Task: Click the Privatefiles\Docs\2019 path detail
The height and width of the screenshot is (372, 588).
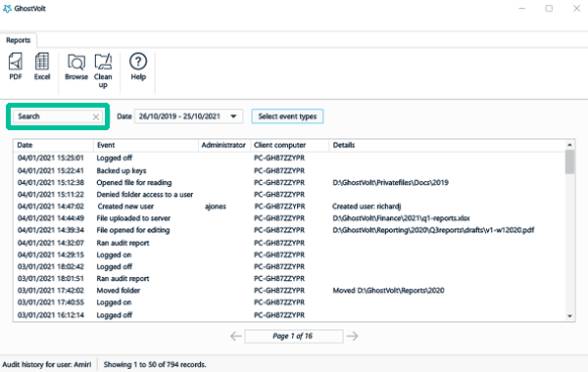Action: pyautogui.click(x=390, y=182)
